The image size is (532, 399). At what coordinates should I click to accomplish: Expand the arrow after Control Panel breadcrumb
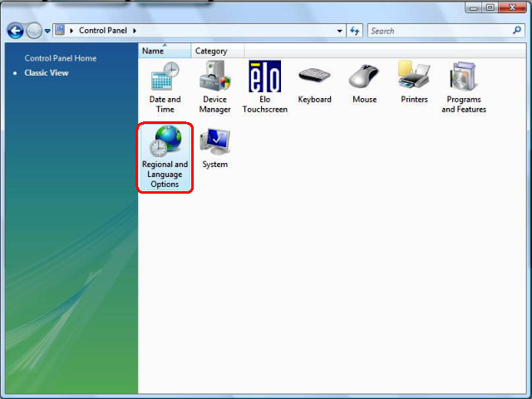coord(135,31)
